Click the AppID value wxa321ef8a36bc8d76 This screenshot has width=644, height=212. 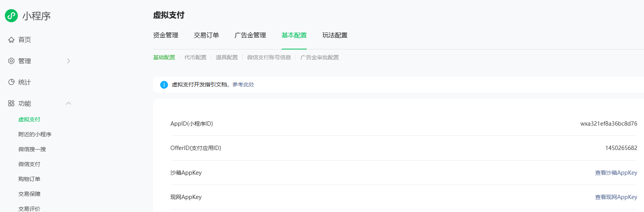[x=609, y=124]
